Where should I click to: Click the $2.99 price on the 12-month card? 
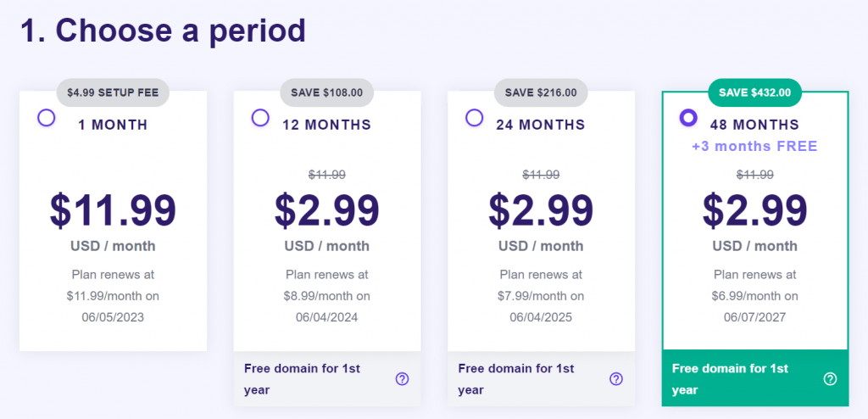tap(326, 209)
